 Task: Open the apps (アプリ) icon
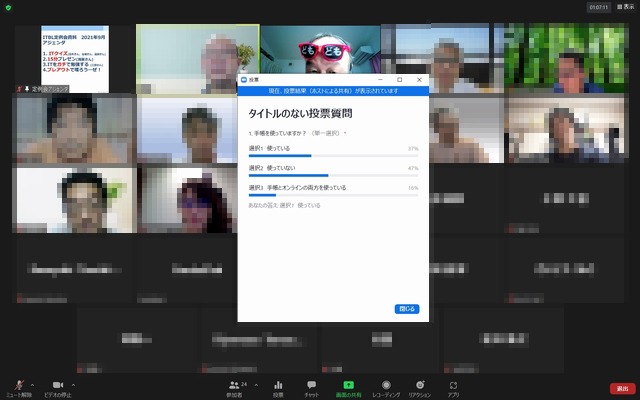[453, 387]
